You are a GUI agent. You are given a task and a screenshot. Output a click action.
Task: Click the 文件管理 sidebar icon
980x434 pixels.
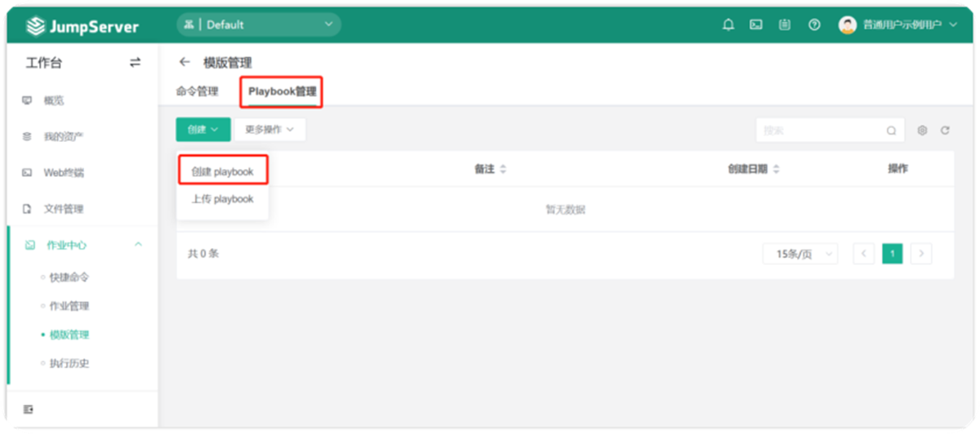[x=27, y=209]
